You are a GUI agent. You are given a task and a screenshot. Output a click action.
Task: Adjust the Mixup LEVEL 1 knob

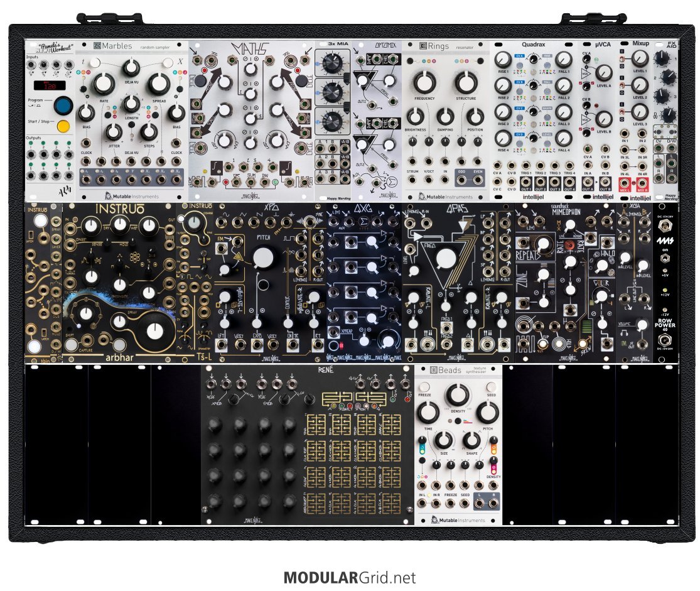pos(640,58)
